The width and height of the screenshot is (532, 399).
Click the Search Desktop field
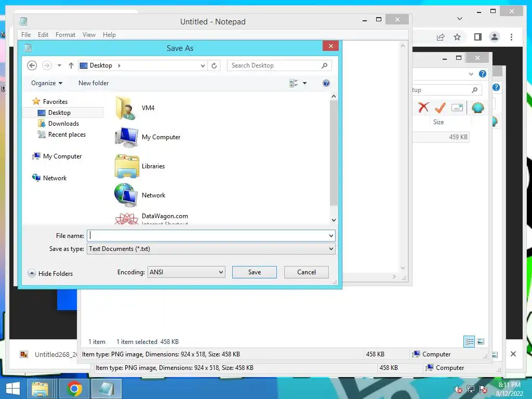tap(279, 65)
